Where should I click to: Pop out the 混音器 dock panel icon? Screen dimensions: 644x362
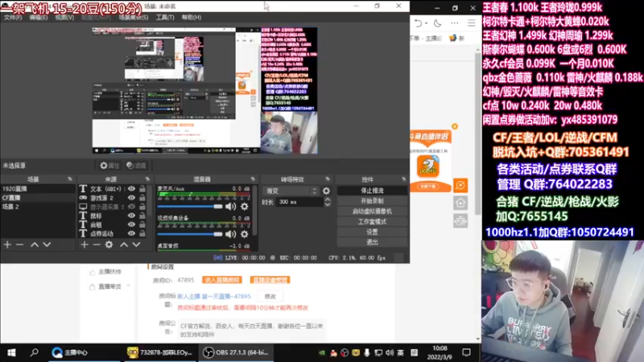[253, 179]
